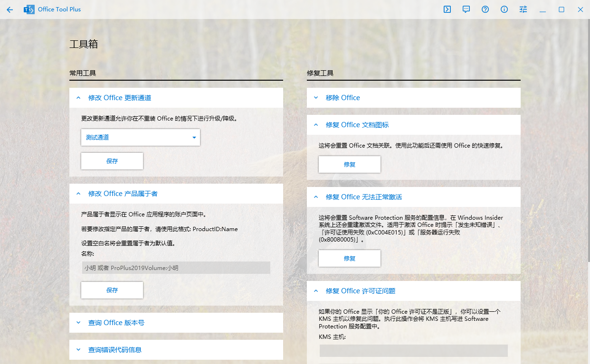Image resolution: width=590 pixels, height=364 pixels.
Task: Collapse the 修复 Office 许可证问题 section
Action: point(316,291)
